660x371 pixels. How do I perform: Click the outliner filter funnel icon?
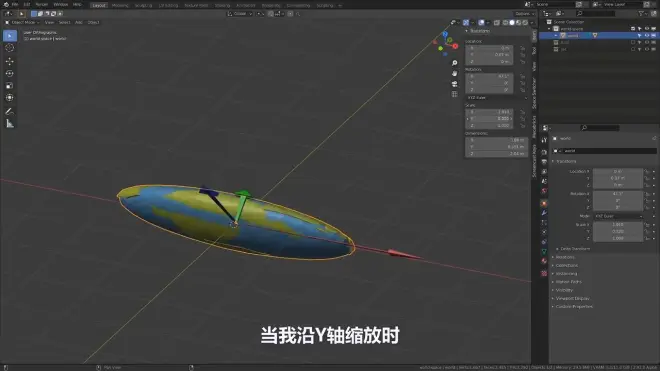(x=641, y=14)
